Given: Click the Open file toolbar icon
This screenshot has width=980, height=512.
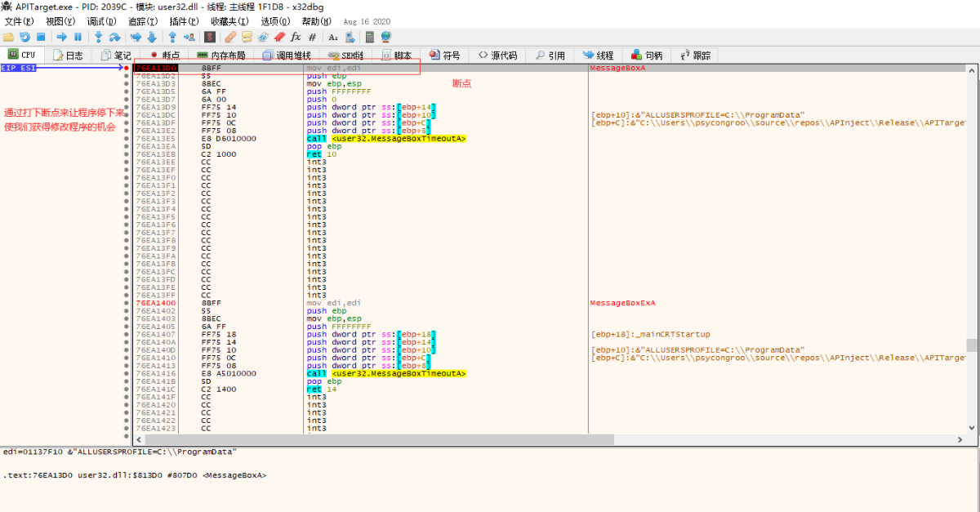Looking at the screenshot, I should click(x=8, y=37).
